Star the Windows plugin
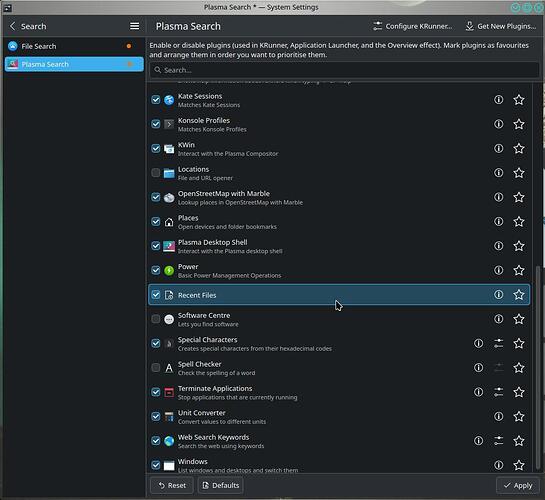 tap(519, 465)
